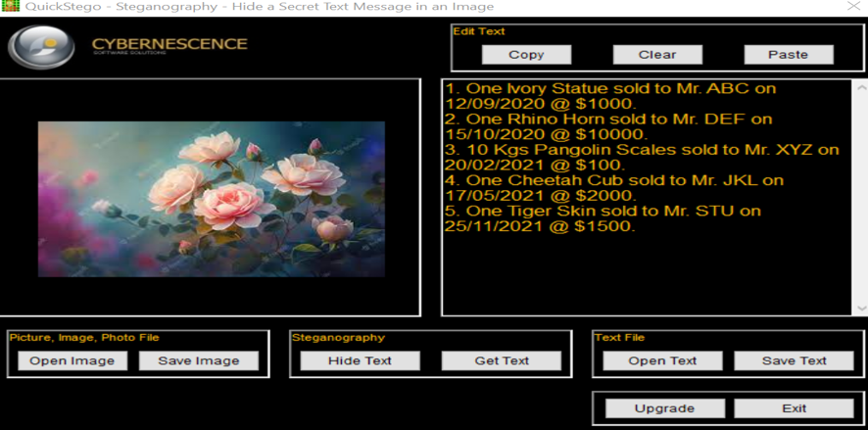Paste text using the Paste button
This screenshot has width=868, height=430.
[788, 55]
